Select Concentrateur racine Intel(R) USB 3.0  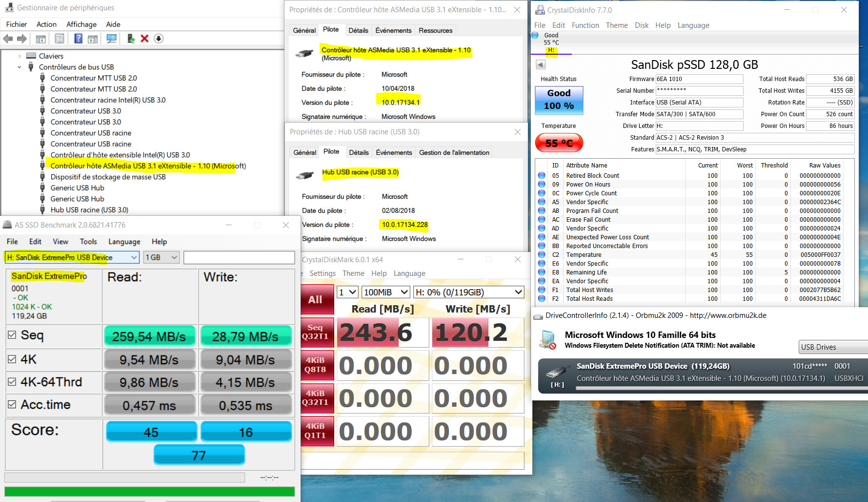click(x=108, y=100)
